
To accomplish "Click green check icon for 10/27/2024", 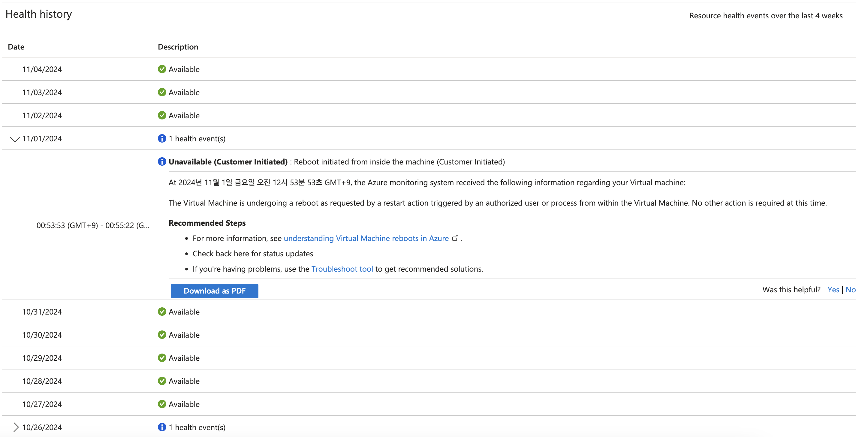I will 162,404.
